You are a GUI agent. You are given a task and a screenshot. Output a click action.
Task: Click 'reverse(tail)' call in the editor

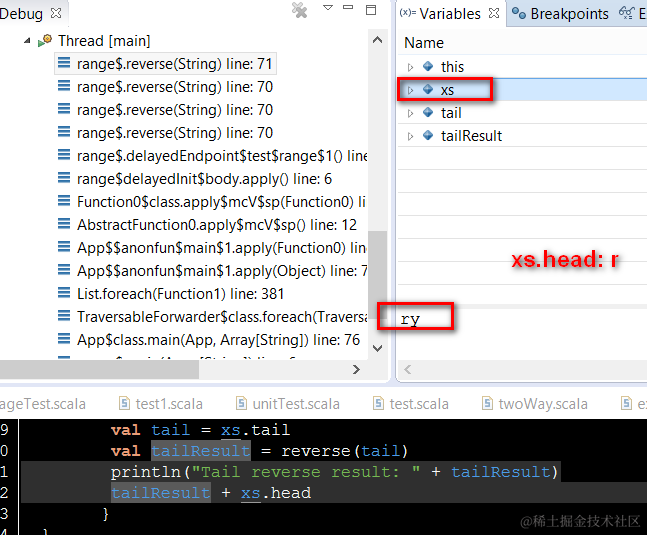point(345,451)
